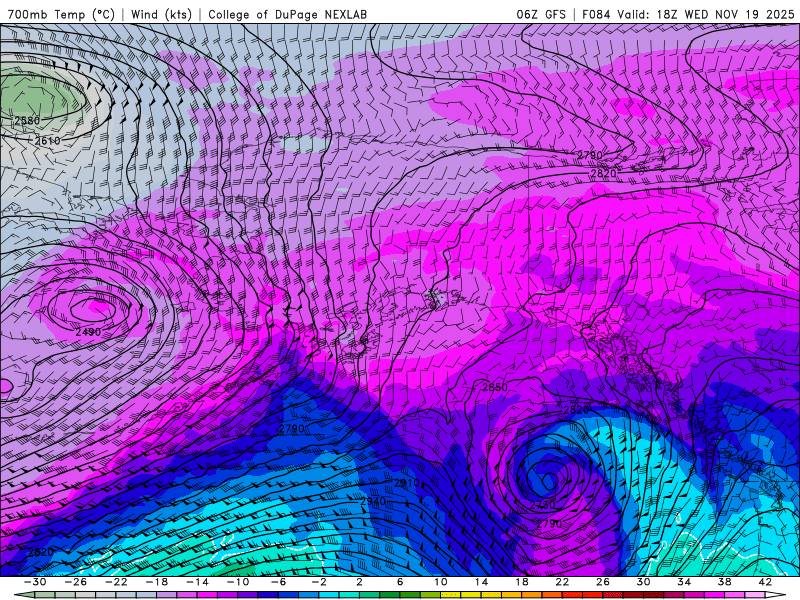Click the 30 colorbar scale label
800x600 pixels.
point(643,582)
